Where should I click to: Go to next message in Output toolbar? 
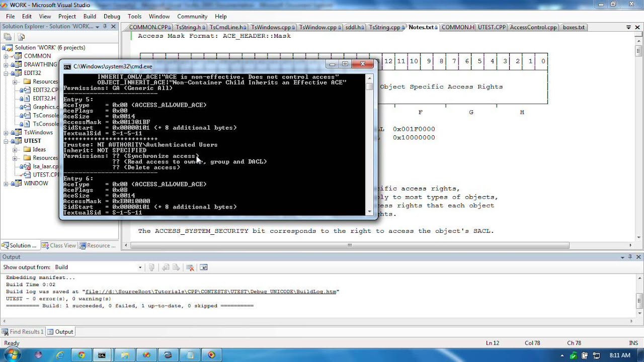(176, 267)
